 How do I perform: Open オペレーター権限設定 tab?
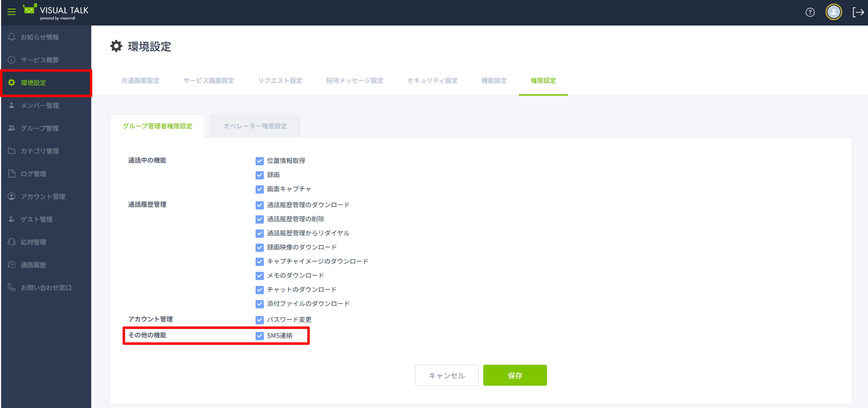255,126
